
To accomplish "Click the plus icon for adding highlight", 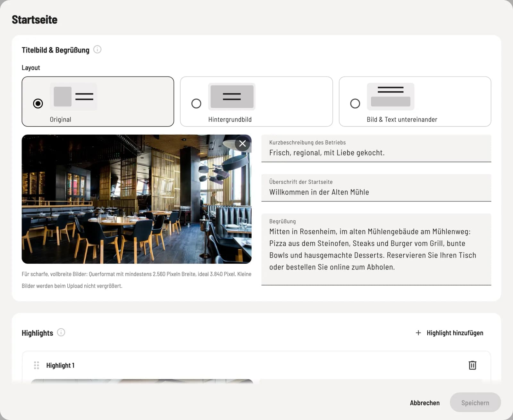I will click(418, 333).
